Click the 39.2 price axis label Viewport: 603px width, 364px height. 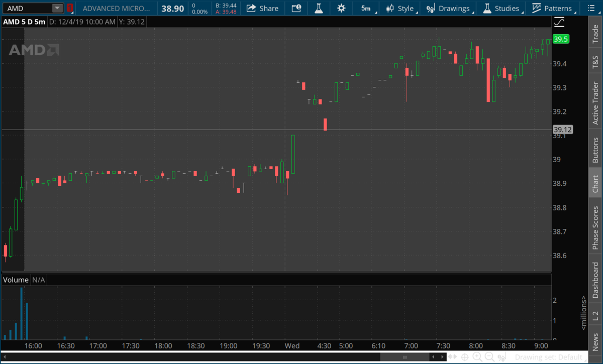coord(560,111)
